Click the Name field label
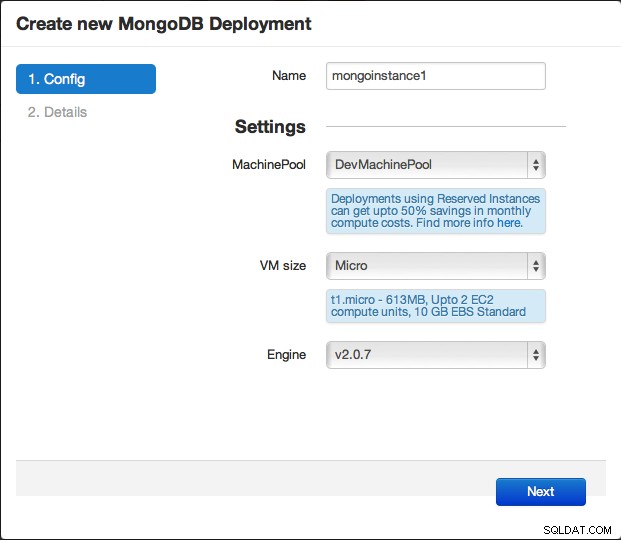The width and height of the screenshot is (621, 540). (x=289, y=76)
